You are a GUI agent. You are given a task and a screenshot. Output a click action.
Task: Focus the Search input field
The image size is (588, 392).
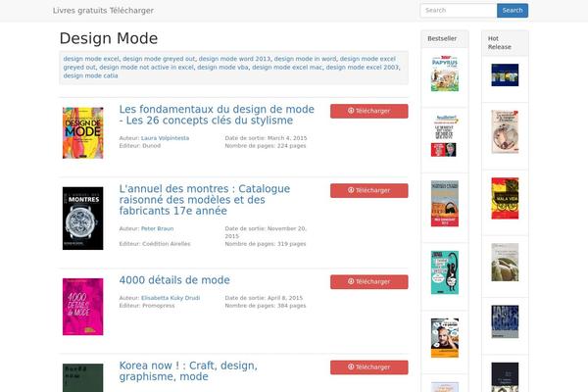tap(459, 11)
